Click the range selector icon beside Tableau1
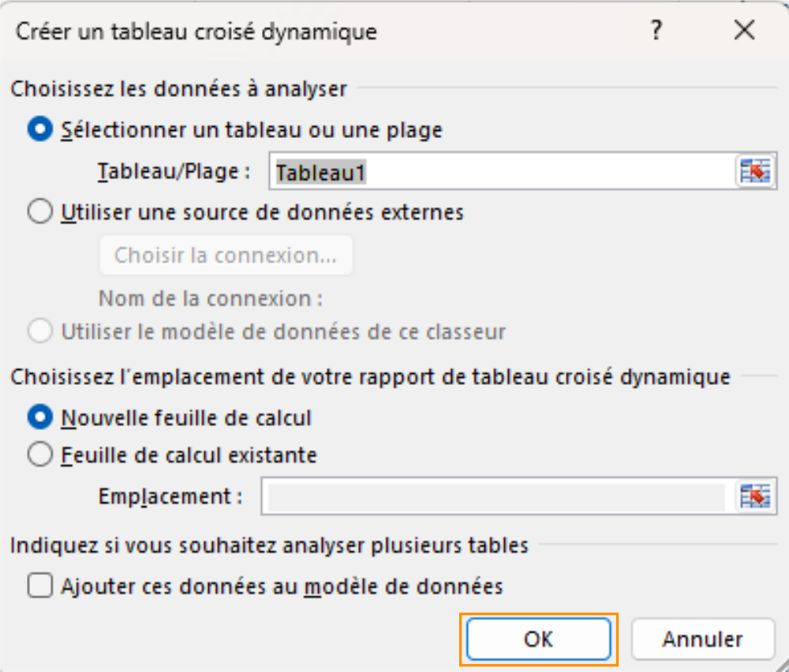The height and width of the screenshot is (672, 789). coord(756,170)
